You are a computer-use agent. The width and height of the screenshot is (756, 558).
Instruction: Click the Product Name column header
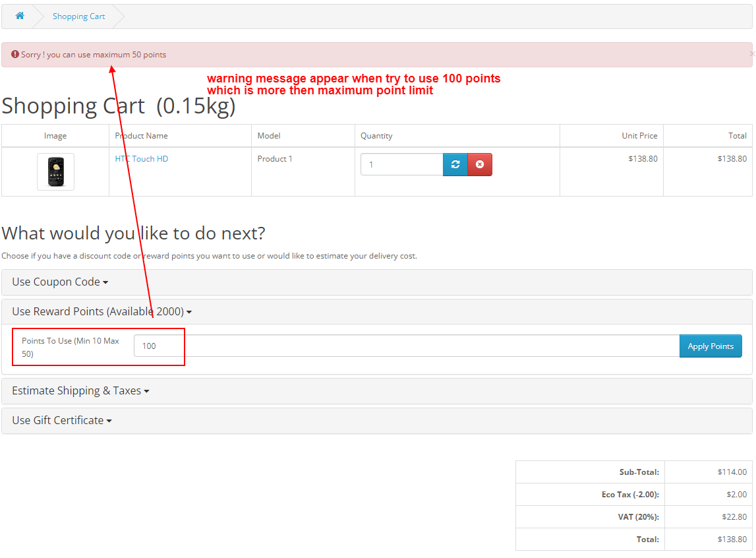141,136
